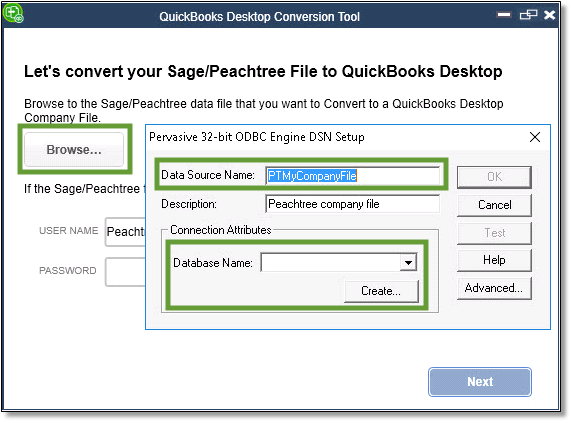Click the USER NAME label
The width and height of the screenshot is (572, 423).
(x=69, y=231)
